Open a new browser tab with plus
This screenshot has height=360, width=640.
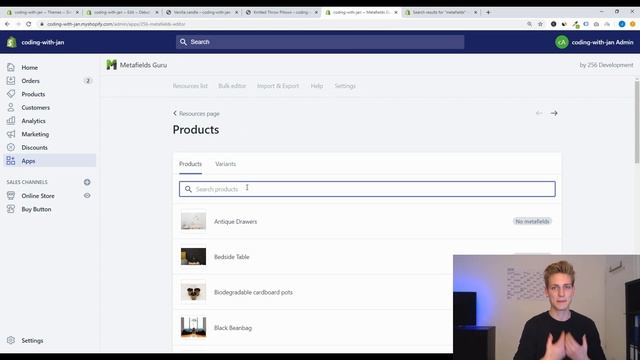[488, 12]
